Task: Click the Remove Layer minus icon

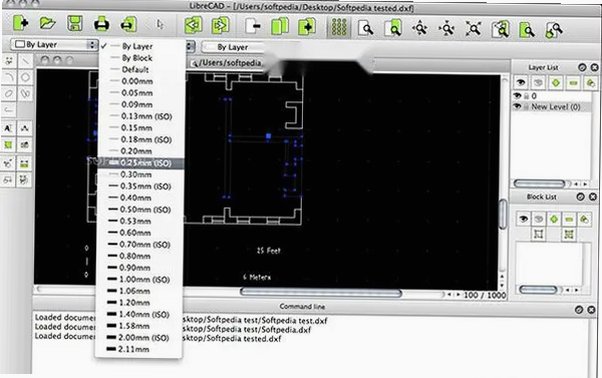Action: pyautogui.click(x=573, y=83)
